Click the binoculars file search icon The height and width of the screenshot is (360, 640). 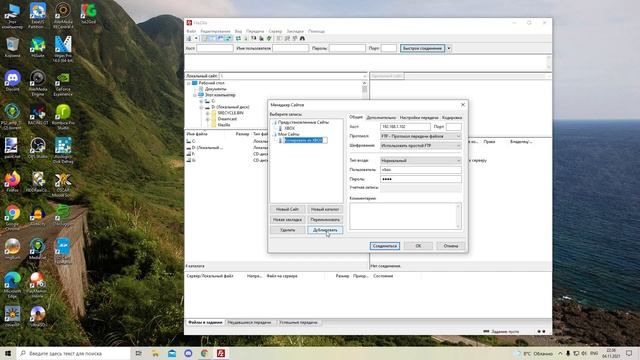click(x=302, y=38)
